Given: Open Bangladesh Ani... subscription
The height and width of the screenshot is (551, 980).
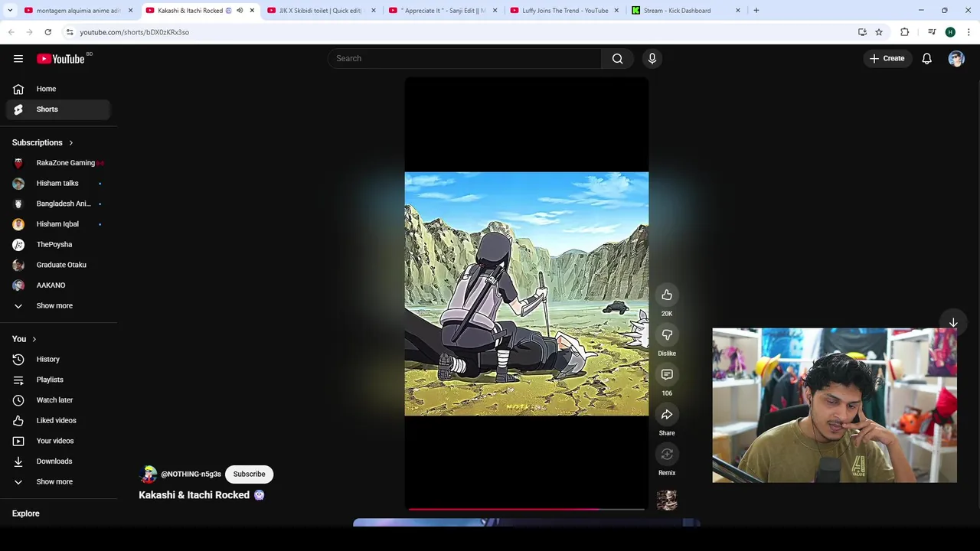Looking at the screenshot, I should (58, 204).
